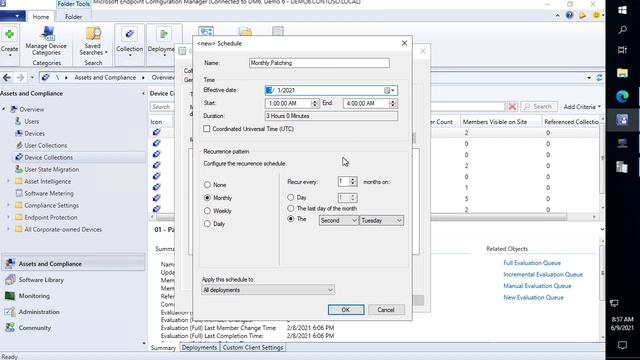
Task: Select The last day of the month
Action: point(291,209)
